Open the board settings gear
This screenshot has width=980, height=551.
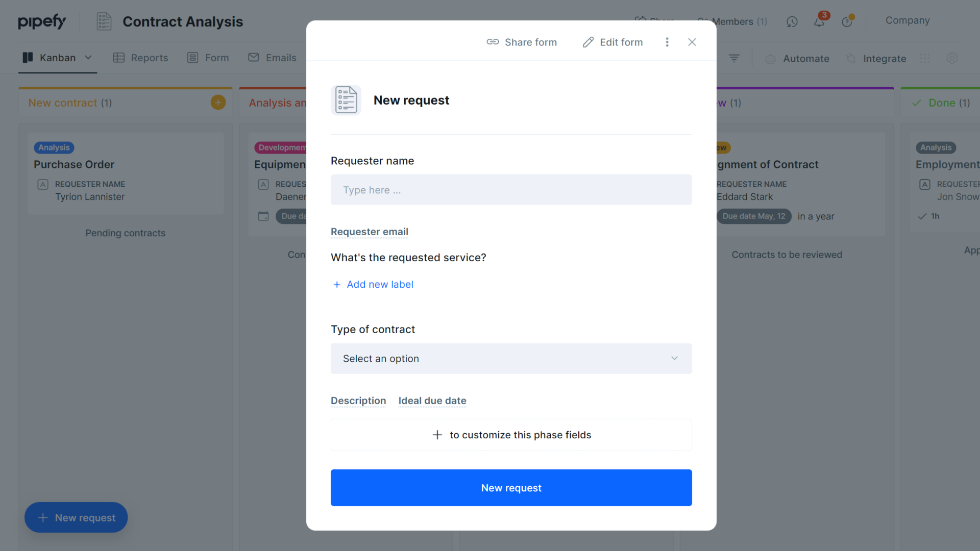(x=952, y=58)
